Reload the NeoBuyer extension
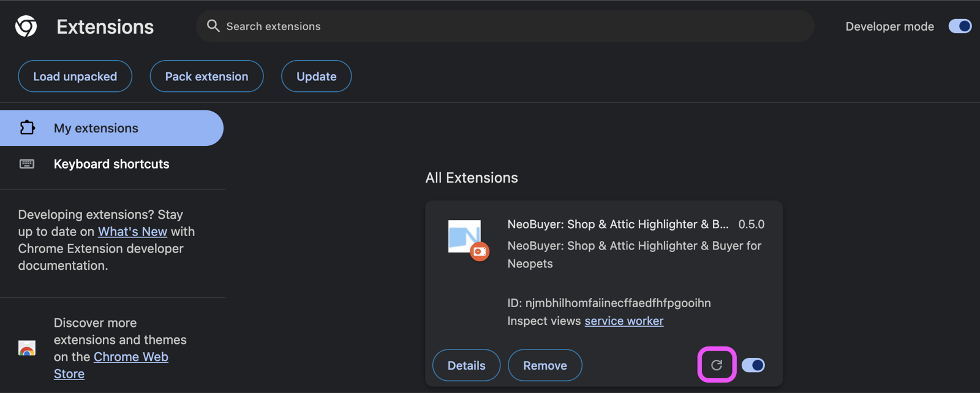The height and width of the screenshot is (393, 980). (717, 365)
